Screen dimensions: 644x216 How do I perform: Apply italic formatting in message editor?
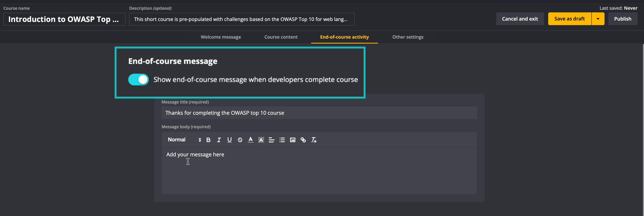(x=219, y=140)
